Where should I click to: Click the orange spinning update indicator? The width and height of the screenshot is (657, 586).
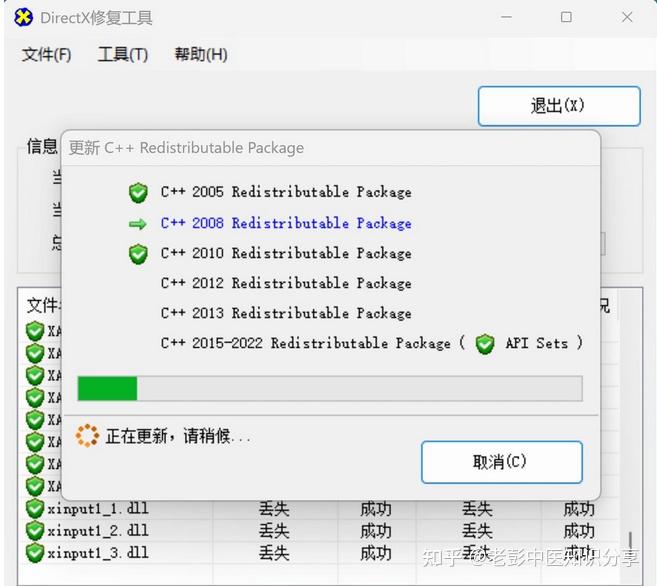click(87, 436)
